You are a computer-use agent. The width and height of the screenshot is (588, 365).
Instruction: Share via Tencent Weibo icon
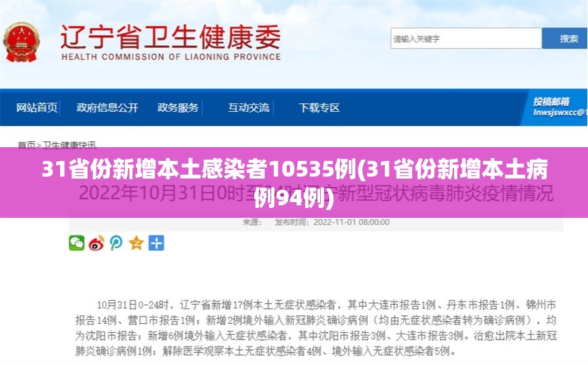pos(116,243)
